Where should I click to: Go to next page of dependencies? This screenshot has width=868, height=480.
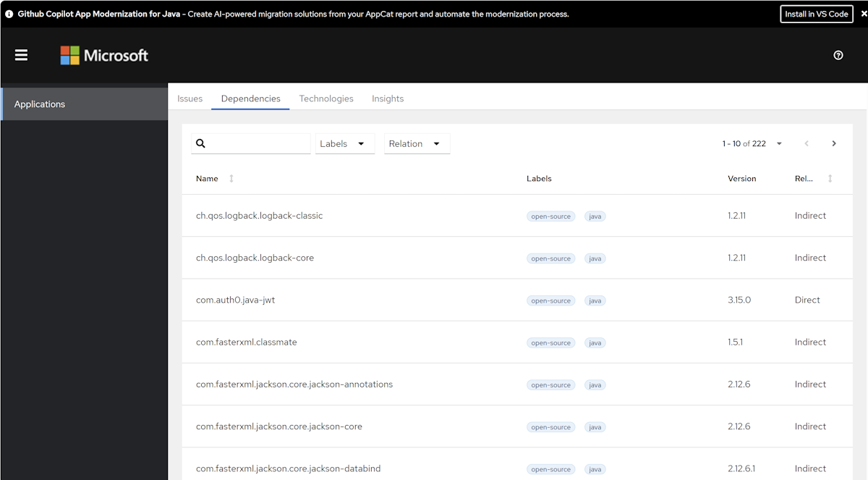[x=834, y=143]
